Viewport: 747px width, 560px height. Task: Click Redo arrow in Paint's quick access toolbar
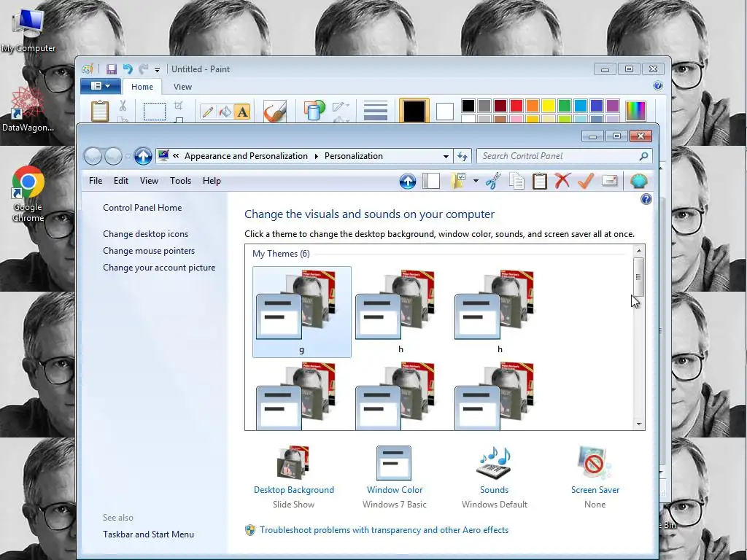[x=143, y=69]
